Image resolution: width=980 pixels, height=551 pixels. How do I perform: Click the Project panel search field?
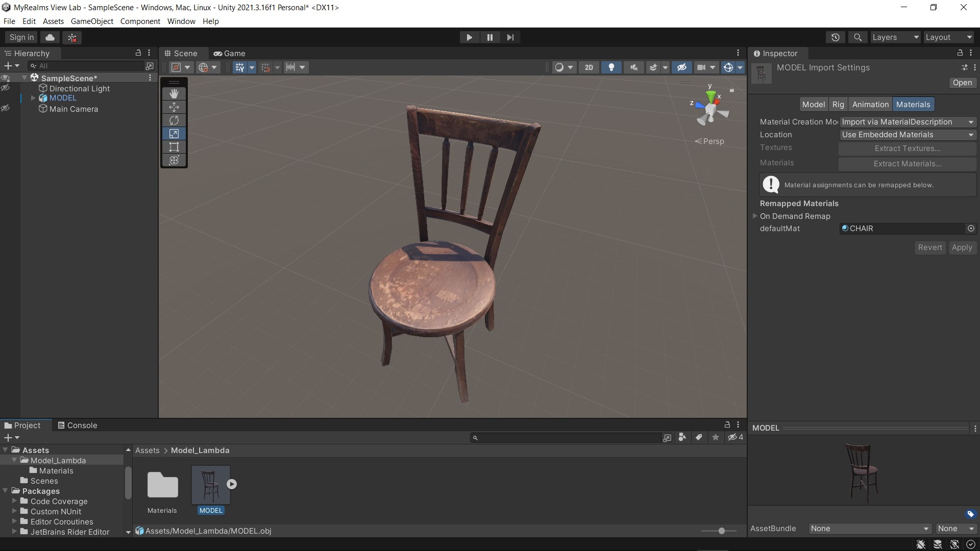(566, 438)
